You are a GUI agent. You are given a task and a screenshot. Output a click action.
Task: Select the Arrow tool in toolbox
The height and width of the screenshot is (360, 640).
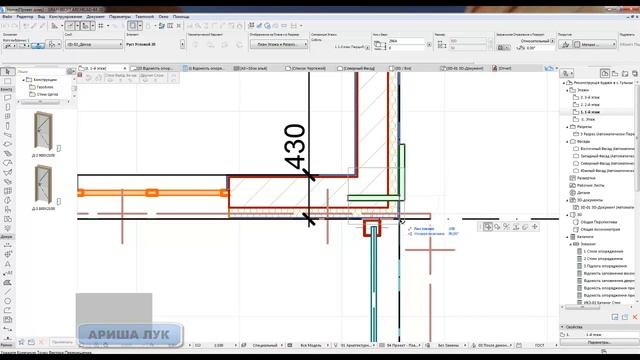7,72
